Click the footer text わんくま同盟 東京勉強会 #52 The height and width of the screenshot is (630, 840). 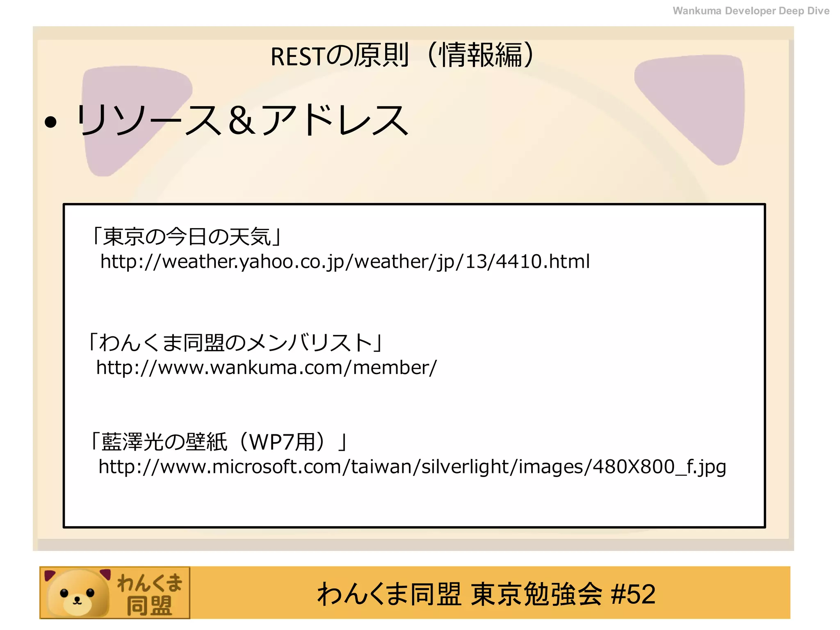(x=486, y=594)
